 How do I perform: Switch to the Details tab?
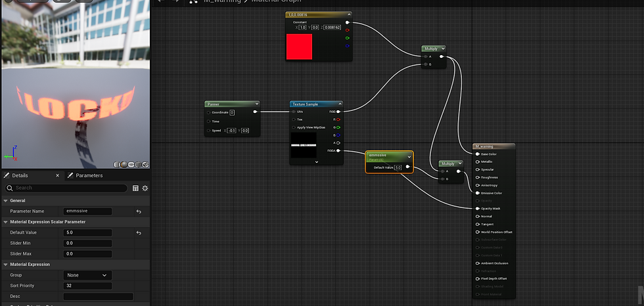[20, 175]
